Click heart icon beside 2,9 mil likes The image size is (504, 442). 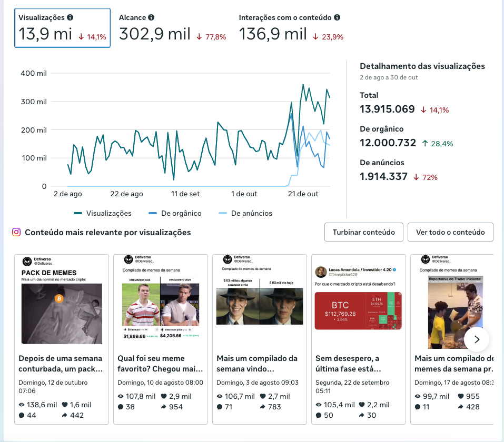pyautogui.click(x=164, y=396)
